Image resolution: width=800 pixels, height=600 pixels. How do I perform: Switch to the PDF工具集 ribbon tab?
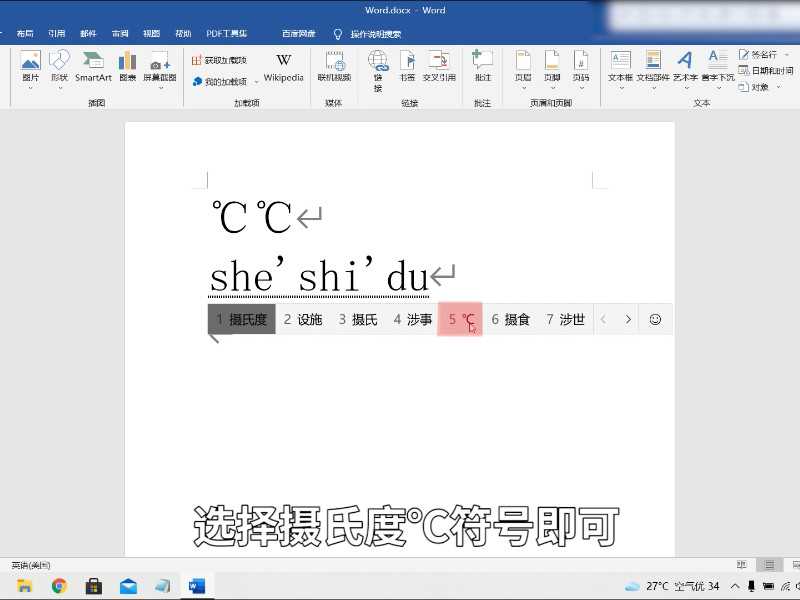point(224,31)
